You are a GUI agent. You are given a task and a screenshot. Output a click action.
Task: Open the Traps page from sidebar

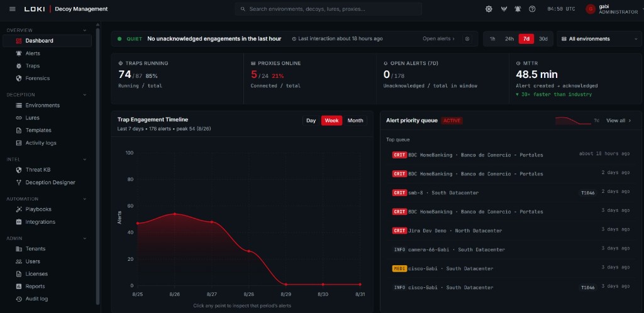coord(47,65)
